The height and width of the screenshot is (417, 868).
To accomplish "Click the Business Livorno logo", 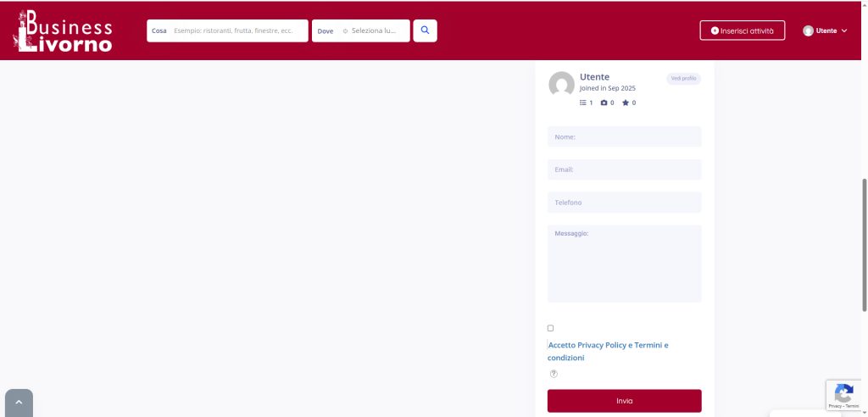I will click(x=64, y=31).
